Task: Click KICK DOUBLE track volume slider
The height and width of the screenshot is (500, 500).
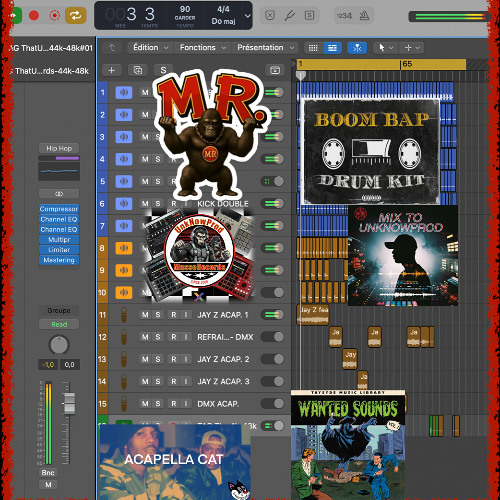Action: (273, 203)
